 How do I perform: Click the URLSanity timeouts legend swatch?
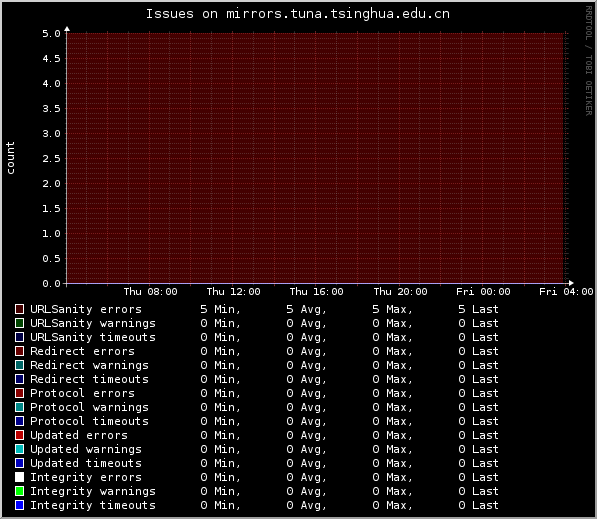click(19, 337)
